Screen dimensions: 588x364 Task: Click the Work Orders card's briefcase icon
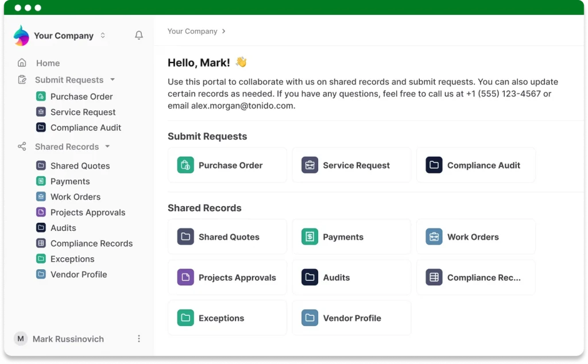(x=434, y=237)
